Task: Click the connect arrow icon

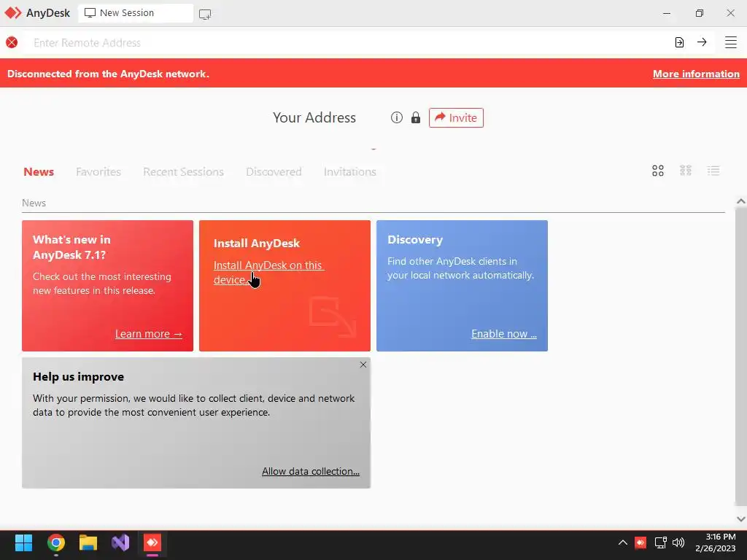Action: coord(702,42)
